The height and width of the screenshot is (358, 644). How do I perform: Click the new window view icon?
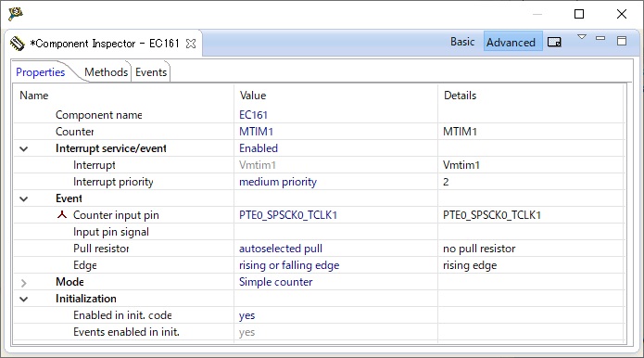[x=554, y=42]
